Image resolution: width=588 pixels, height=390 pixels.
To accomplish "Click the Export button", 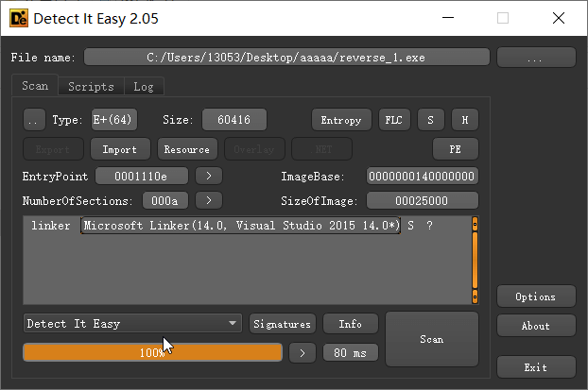I will click(x=53, y=149).
